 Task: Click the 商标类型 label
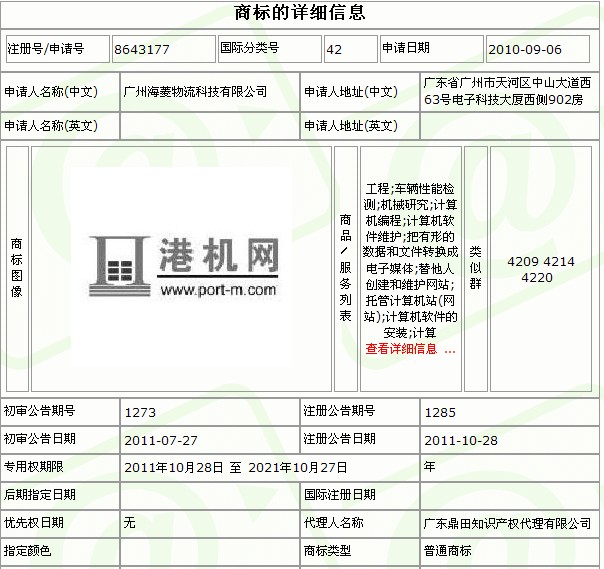pos(327,551)
